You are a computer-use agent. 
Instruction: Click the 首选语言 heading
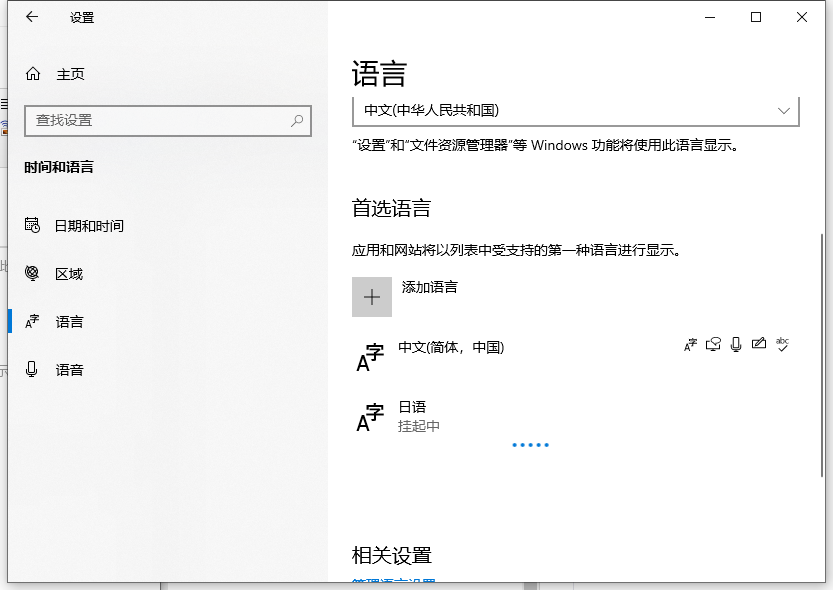click(x=391, y=208)
